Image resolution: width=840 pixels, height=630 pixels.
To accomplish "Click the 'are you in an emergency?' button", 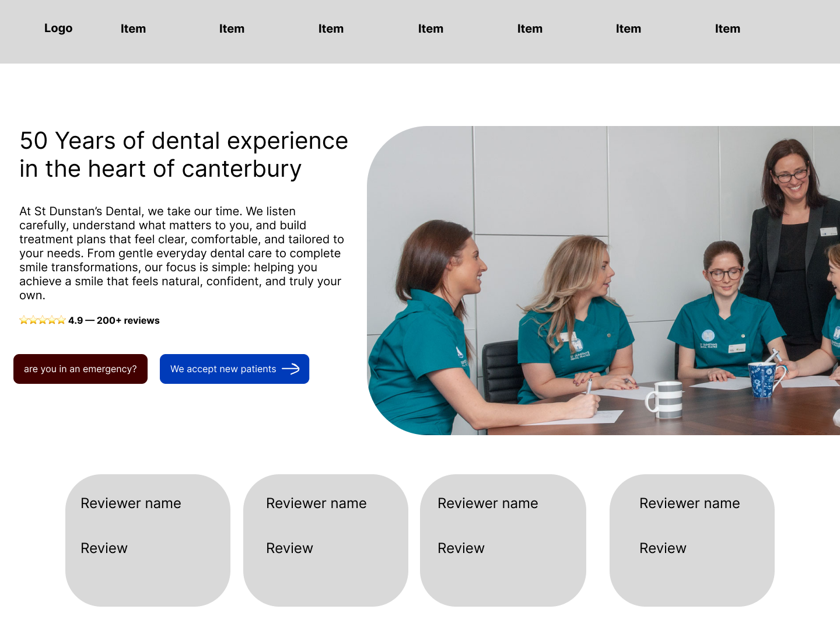I will pos(80,369).
